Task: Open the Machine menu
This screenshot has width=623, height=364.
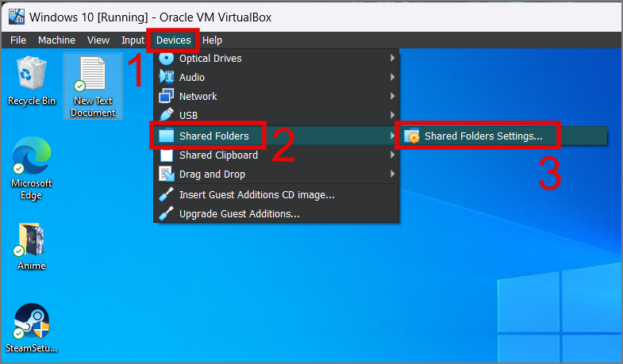Action: tap(57, 40)
